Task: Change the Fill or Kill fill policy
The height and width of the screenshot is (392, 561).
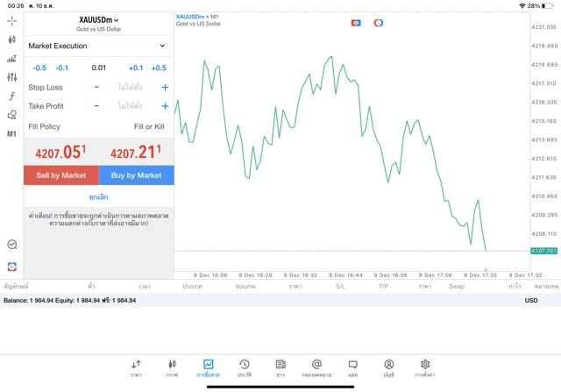Action: pos(148,126)
